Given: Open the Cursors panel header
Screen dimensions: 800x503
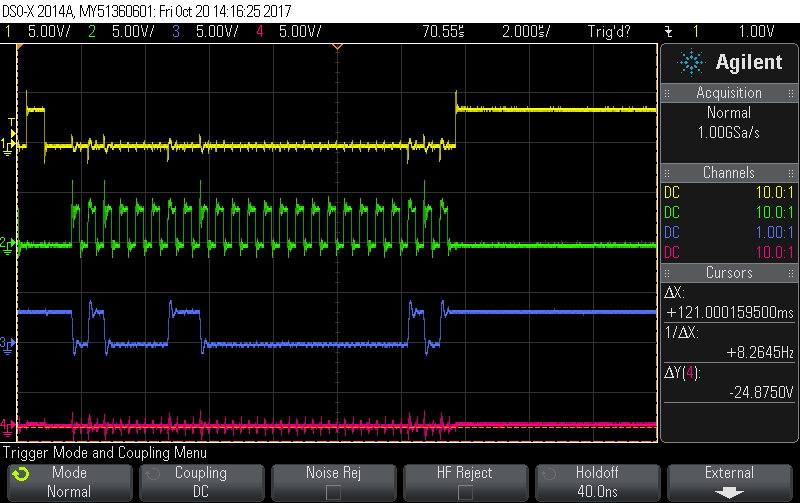Looking at the screenshot, I should (x=729, y=272).
